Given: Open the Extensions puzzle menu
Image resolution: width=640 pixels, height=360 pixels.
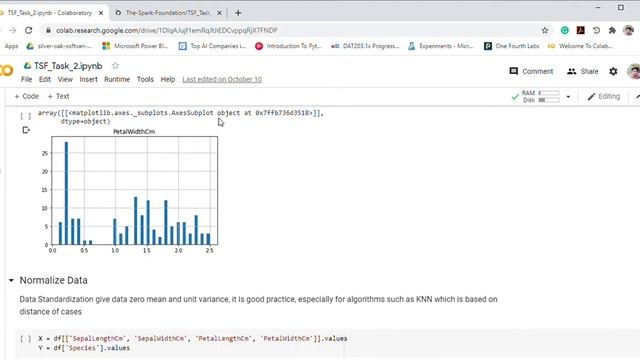Looking at the screenshot, I should pyautogui.click(x=612, y=30).
